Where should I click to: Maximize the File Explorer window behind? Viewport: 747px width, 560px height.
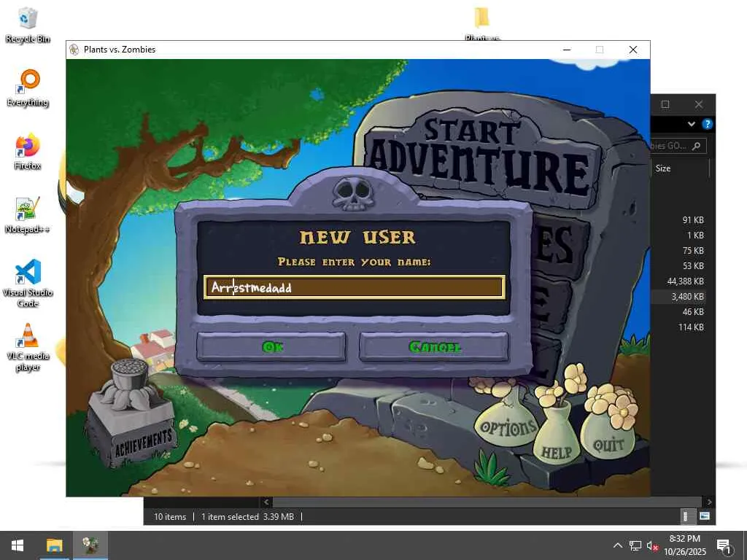[665, 104]
